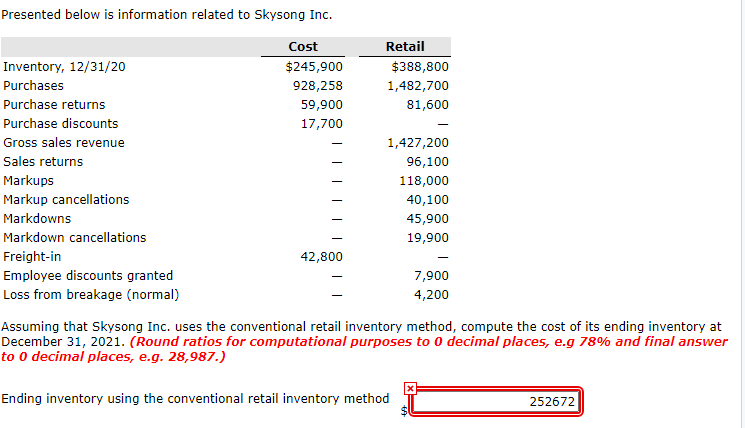Viewport: 745px width, 428px height.
Task: Click the Cost column header
Action: [303, 47]
